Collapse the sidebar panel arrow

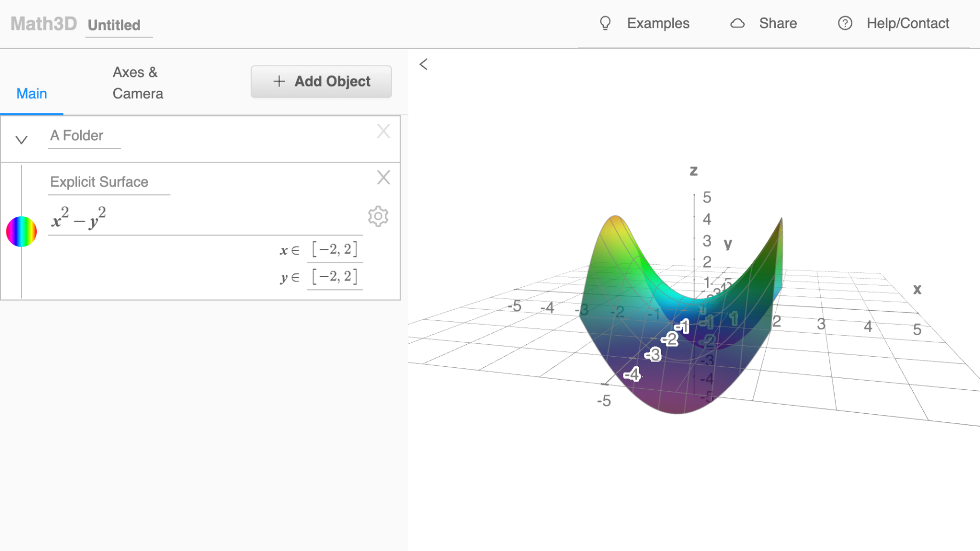click(423, 65)
